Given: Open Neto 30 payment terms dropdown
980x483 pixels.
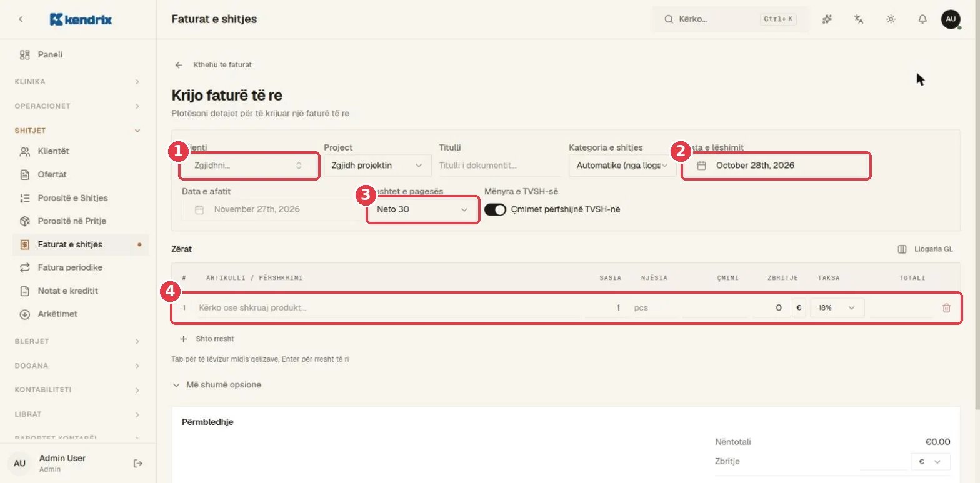Looking at the screenshot, I should [422, 210].
